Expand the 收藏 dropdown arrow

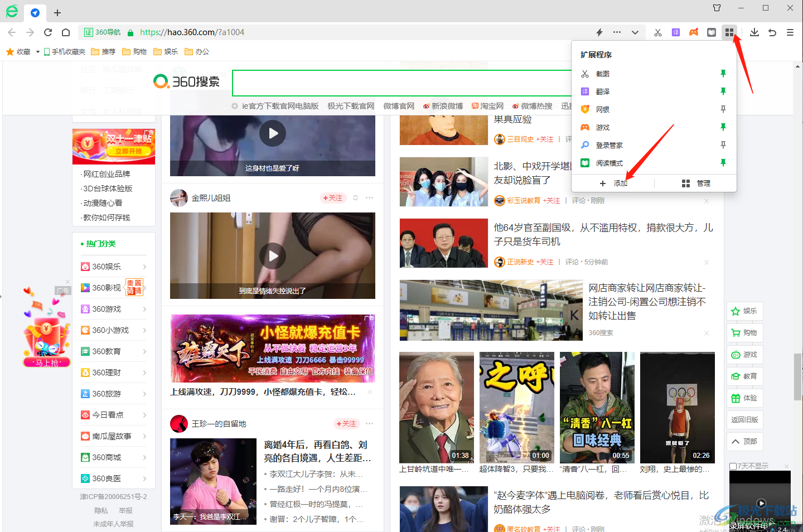click(x=38, y=52)
